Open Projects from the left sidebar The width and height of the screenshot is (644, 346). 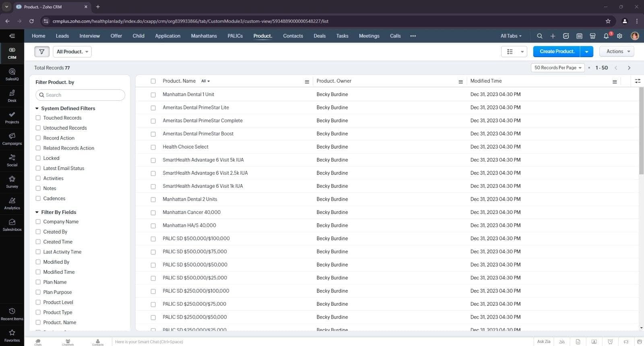click(12, 118)
